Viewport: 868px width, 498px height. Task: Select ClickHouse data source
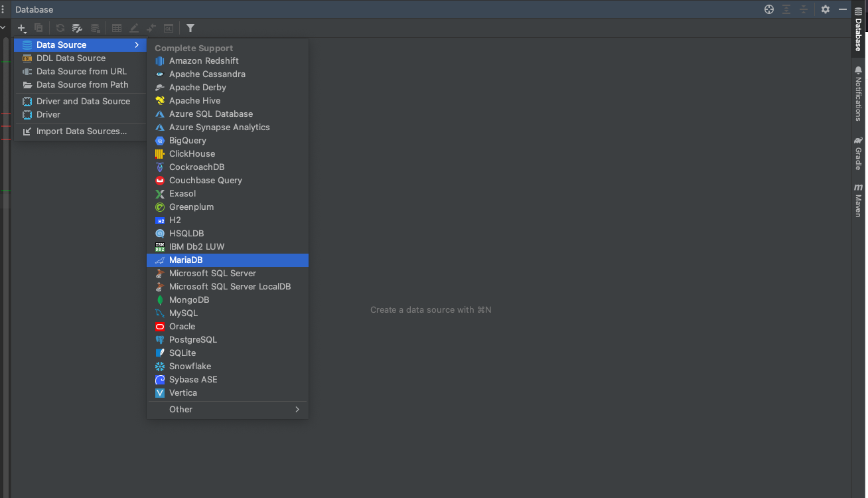click(228, 154)
